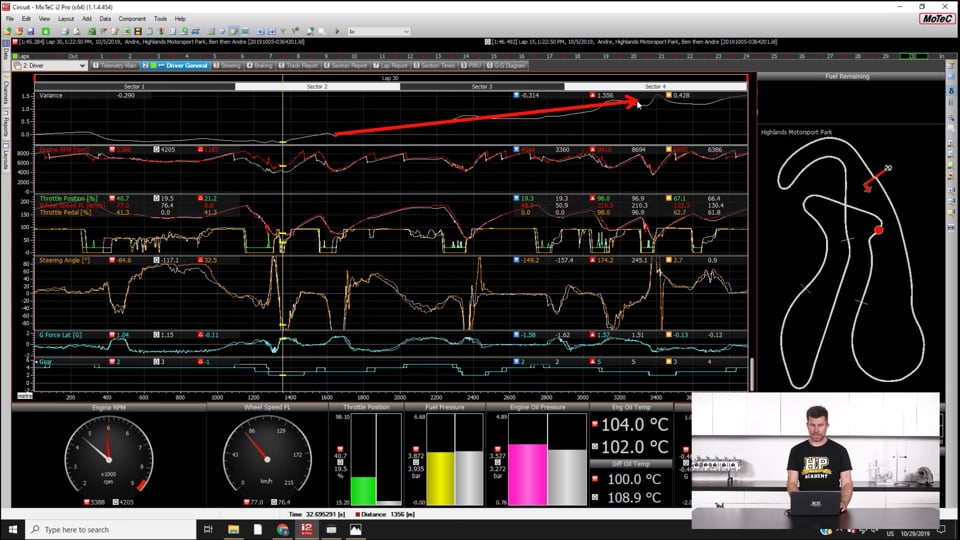Screen dimensions: 960x540
Task: Click the Throttle Position [%] channel label
Action: tap(69, 198)
